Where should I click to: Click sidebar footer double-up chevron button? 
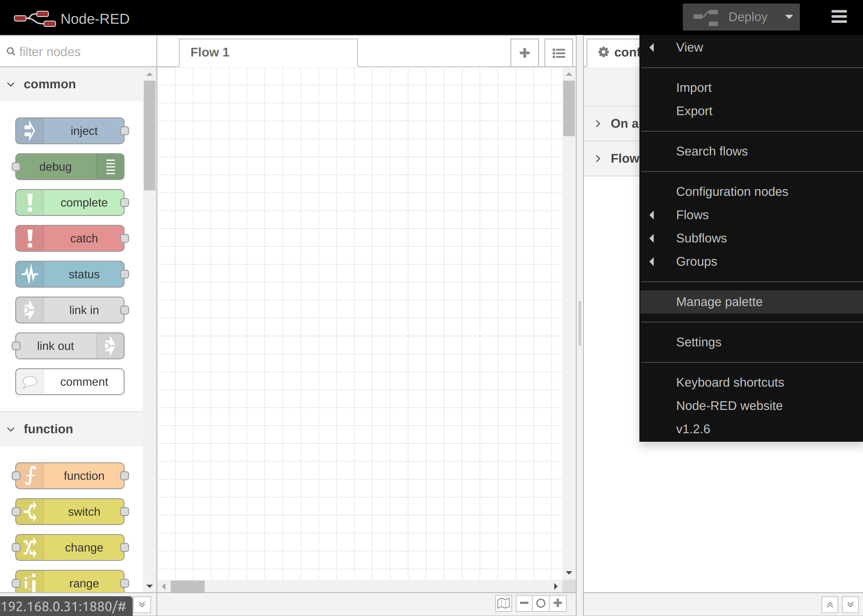pos(830,605)
